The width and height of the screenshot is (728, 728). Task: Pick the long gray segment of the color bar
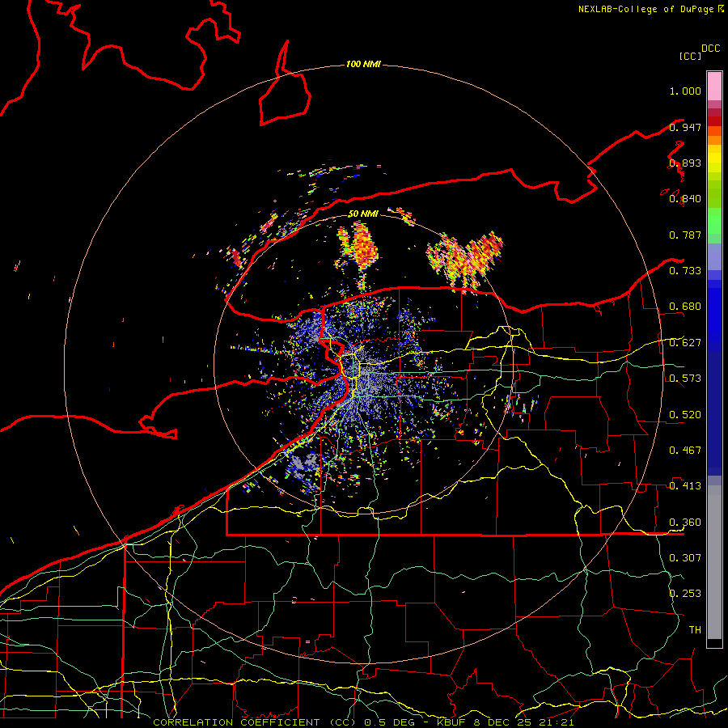(714, 562)
